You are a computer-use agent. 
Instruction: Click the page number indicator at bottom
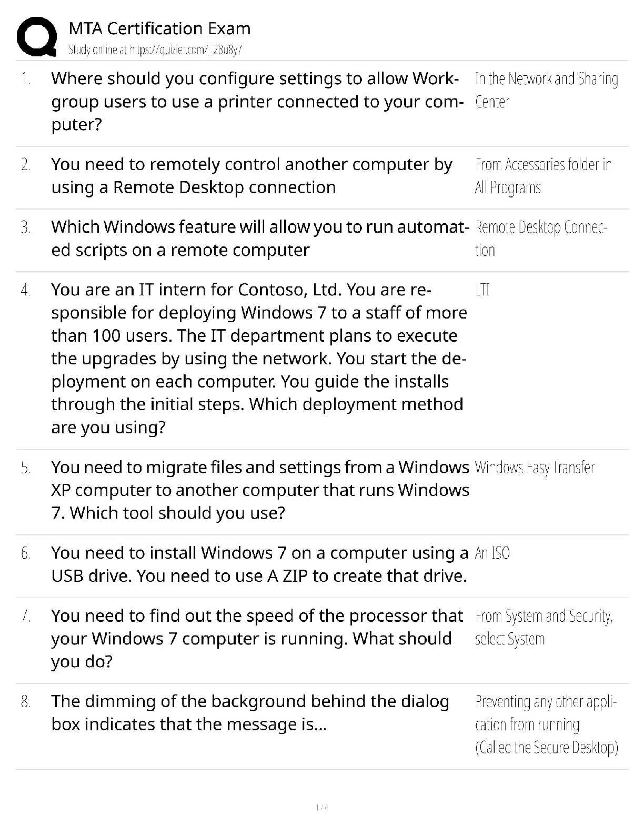tap(321, 807)
